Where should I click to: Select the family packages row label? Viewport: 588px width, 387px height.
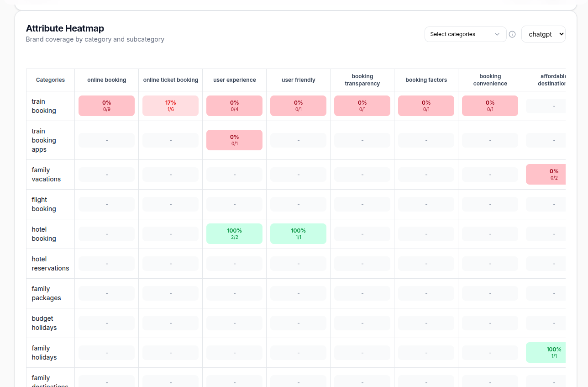pos(46,293)
